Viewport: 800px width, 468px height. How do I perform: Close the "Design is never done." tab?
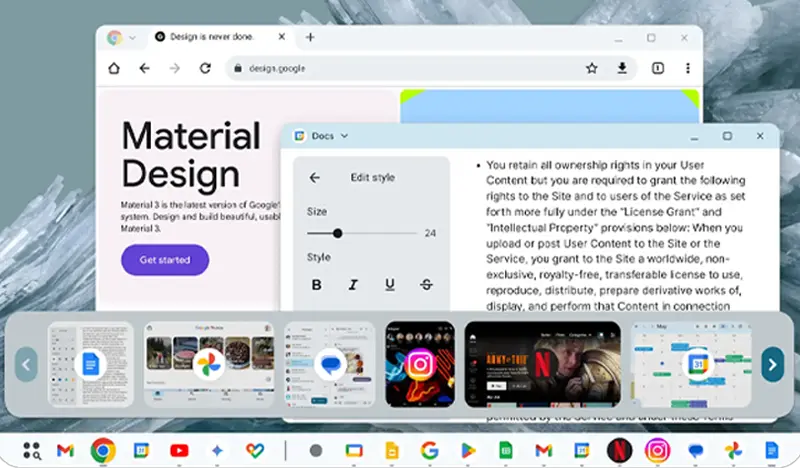(x=282, y=37)
